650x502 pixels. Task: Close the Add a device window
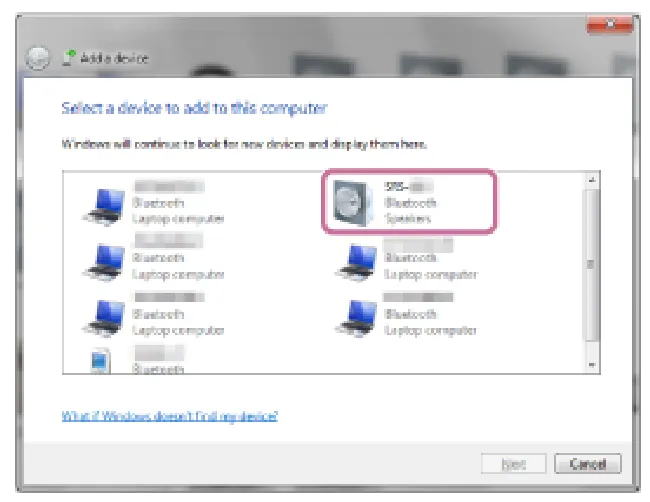(x=609, y=24)
